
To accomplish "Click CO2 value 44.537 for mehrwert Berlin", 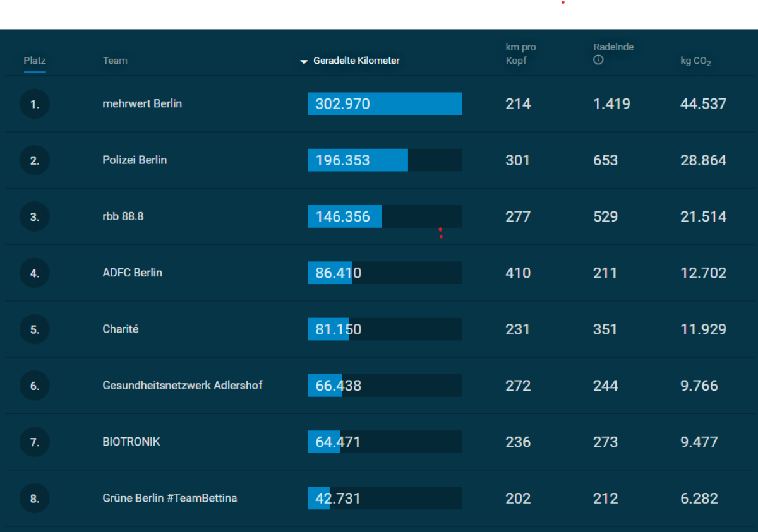I will click(x=704, y=104).
